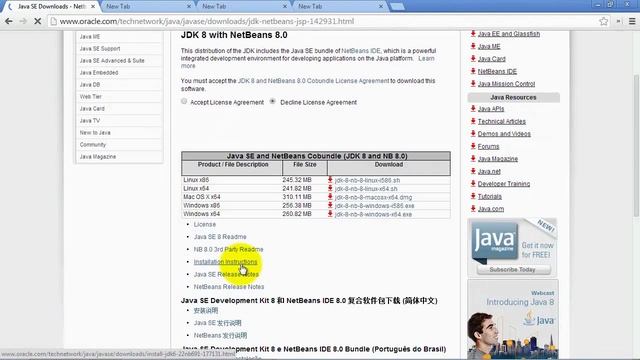Download jdk-8-nb-8-macosx-x64.dmg file link
The width and height of the screenshot is (640, 360).
click(x=373, y=197)
